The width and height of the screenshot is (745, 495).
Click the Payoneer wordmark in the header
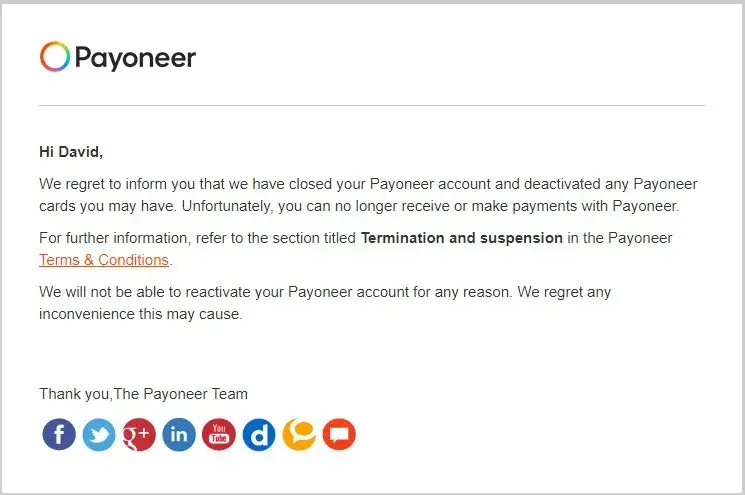click(x=135, y=57)
